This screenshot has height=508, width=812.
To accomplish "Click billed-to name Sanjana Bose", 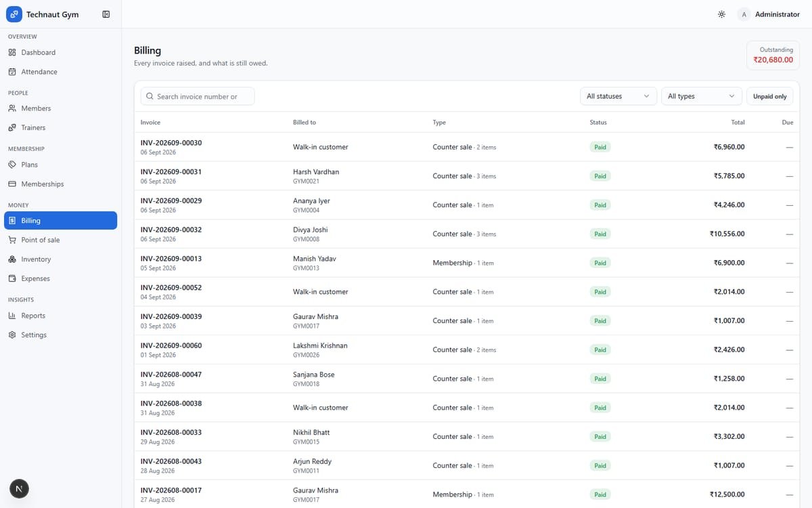I will tap(314, 375).
